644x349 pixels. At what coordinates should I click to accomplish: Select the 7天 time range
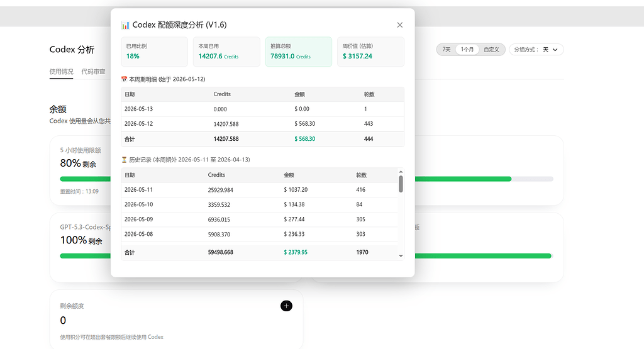[x=447, y=49]
